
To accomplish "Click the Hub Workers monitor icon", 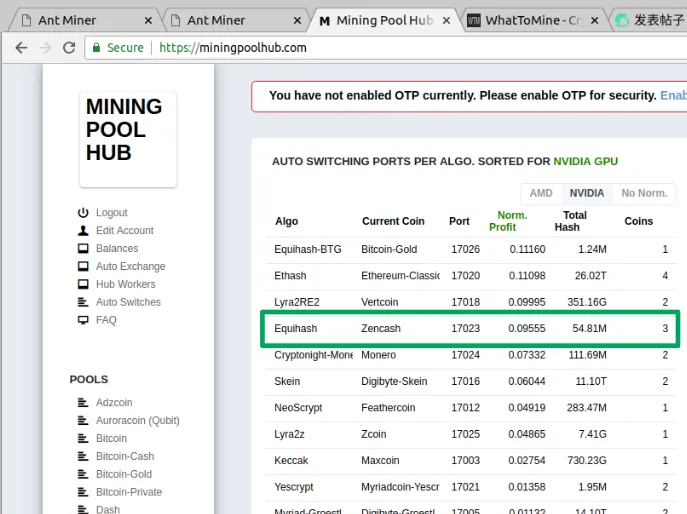I will 83,284.
